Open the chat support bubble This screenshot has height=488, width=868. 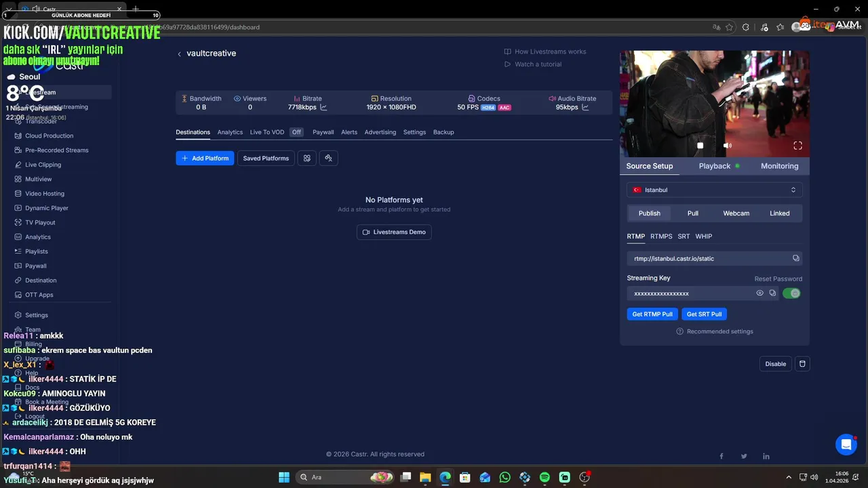coord(846,445)
